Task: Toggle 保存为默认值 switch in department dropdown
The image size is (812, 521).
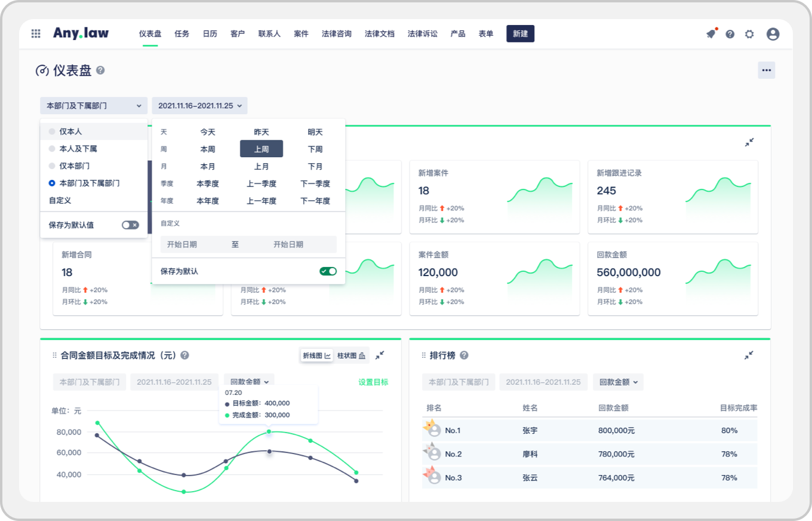Action: (x=130, y=225)
